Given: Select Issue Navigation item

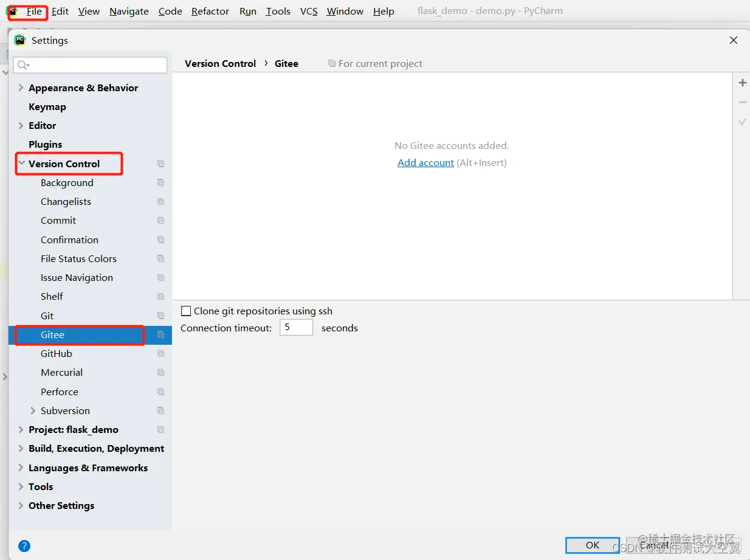Looking at the screenshot, I should [x=77, y=277].
